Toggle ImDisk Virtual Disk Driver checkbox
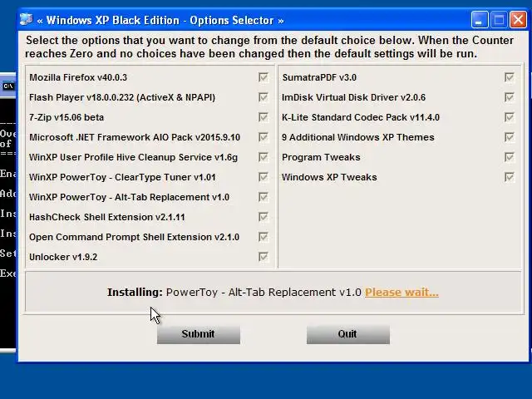 pyautogui.click(x=510, y=97)
